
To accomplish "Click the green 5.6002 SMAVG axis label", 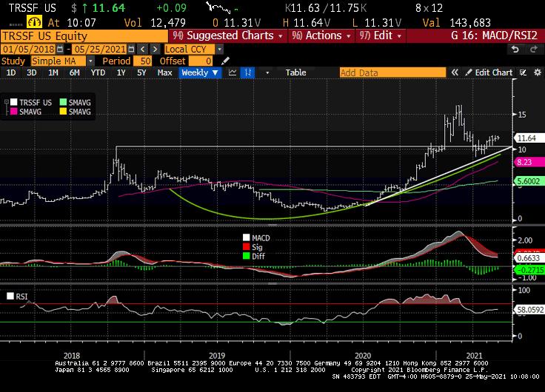I will pyautogui.click(x=529, y=181).
